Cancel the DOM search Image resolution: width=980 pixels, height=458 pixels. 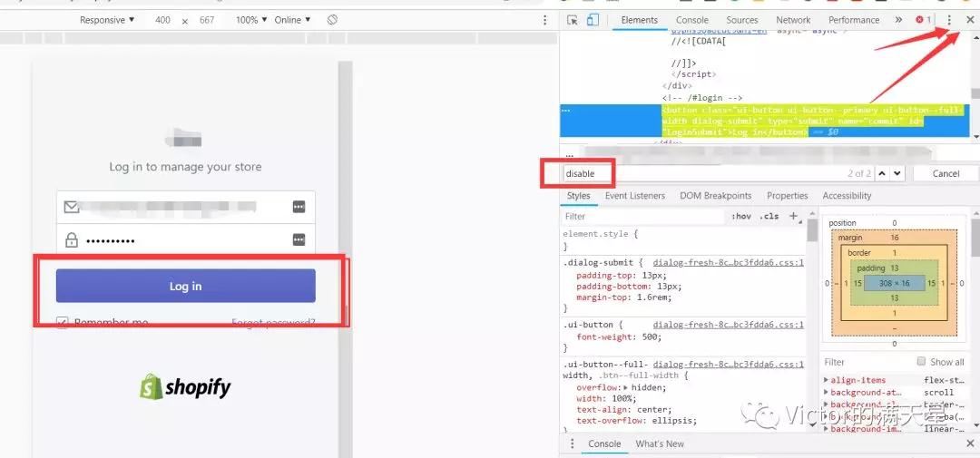click(x=946, y=173)
